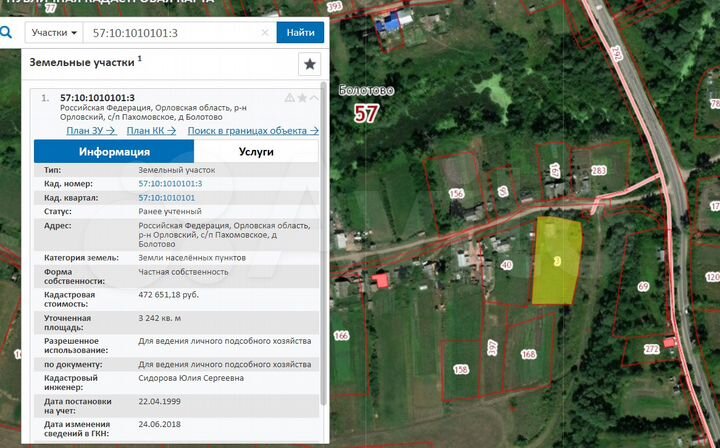
Task: Clear the search field with the X
Action: pos(265,32)
